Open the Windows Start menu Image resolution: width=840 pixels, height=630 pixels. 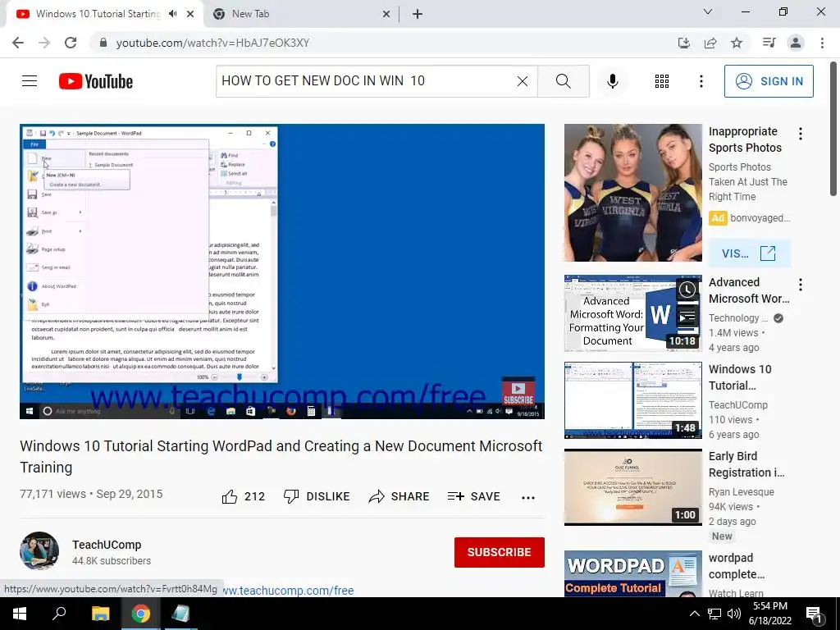click(x=20, y=614)
